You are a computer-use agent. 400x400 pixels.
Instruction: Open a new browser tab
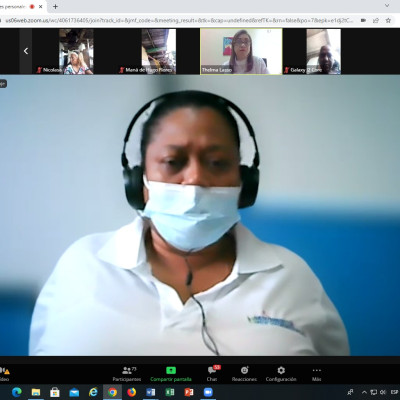(55, 6)
